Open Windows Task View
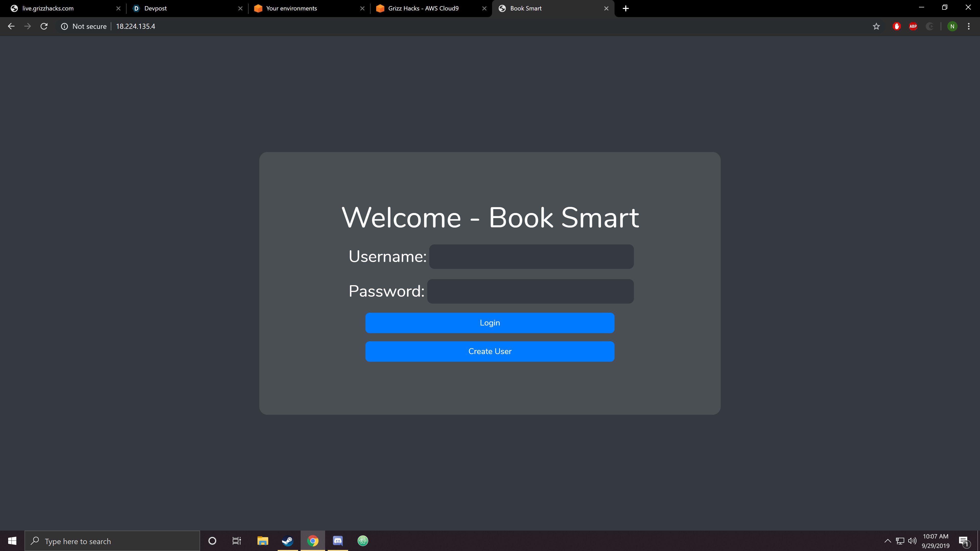Viewport: 980px width, 551px height. (237, 541)
